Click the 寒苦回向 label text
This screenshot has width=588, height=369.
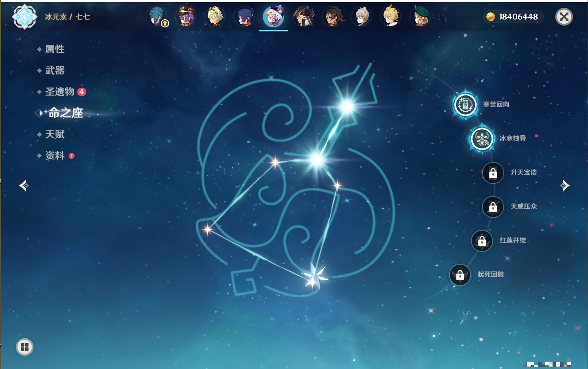pos(496,104)
